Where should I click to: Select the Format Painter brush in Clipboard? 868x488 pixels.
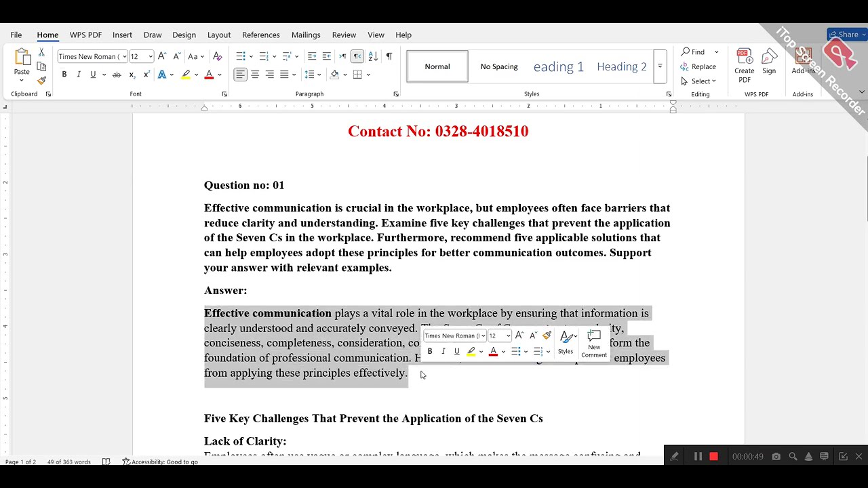[x=41, y=81]
